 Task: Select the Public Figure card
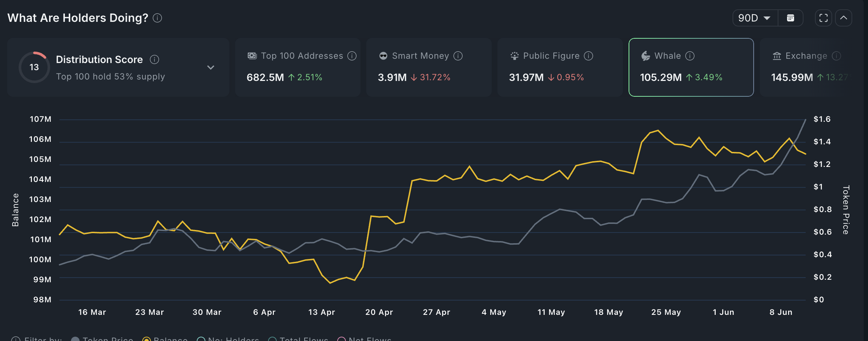pyautogui.click(x=560, y=67)
